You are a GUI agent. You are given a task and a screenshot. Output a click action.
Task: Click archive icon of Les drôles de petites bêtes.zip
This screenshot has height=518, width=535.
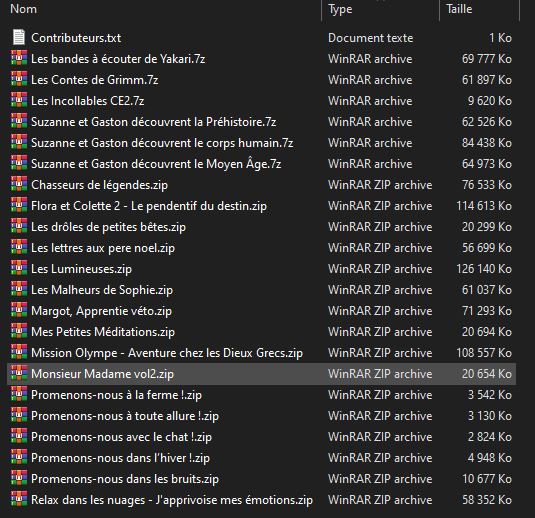click(x=19, y=227)
